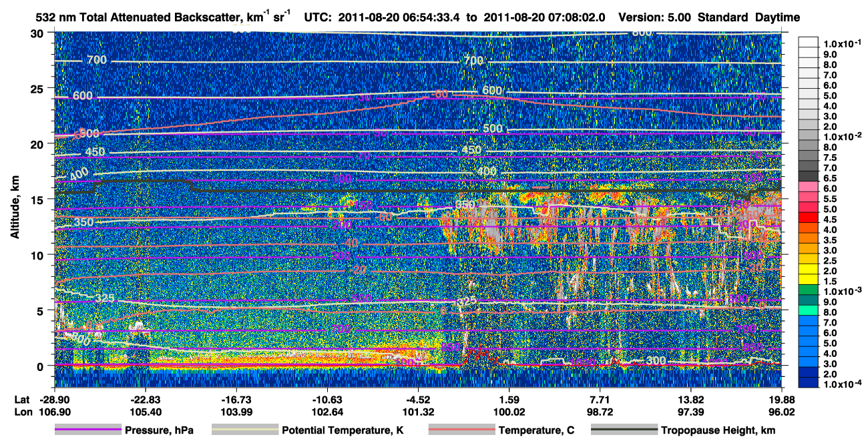The image size is (868, 445).
Task: Select the 'Temperature, C' legend label
Action: (536, 431)
